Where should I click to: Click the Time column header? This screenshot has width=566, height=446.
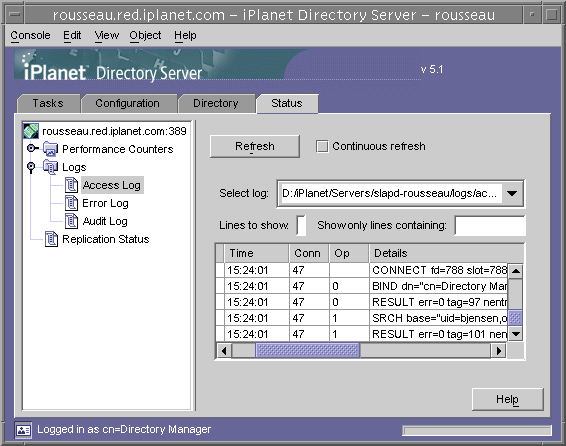256,253
